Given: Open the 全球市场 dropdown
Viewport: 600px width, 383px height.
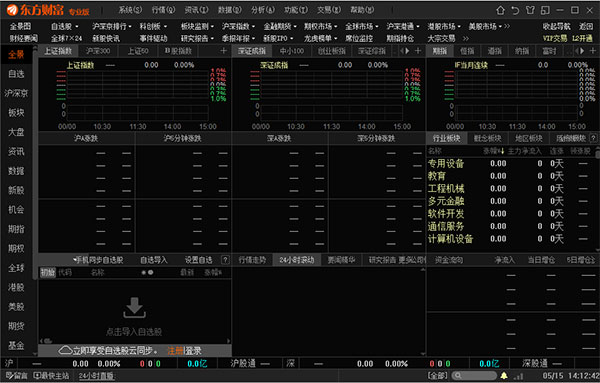Looking at the screenshot, I should click(x=362, y=26).
